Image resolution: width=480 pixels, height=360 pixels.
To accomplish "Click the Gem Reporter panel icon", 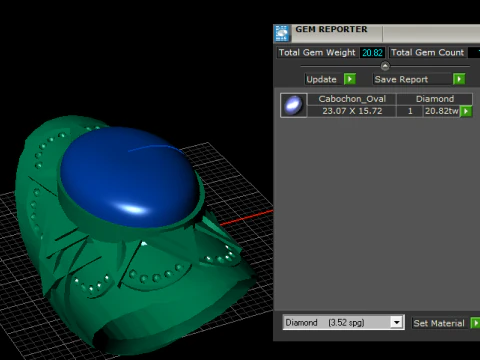I will tap(282, 33).
